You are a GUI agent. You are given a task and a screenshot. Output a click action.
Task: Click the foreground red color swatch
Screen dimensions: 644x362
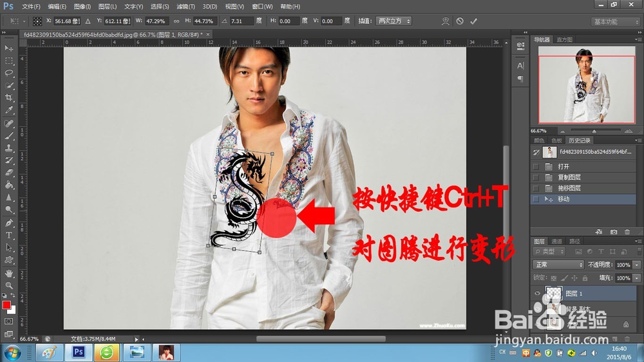(x=6, y=305)
